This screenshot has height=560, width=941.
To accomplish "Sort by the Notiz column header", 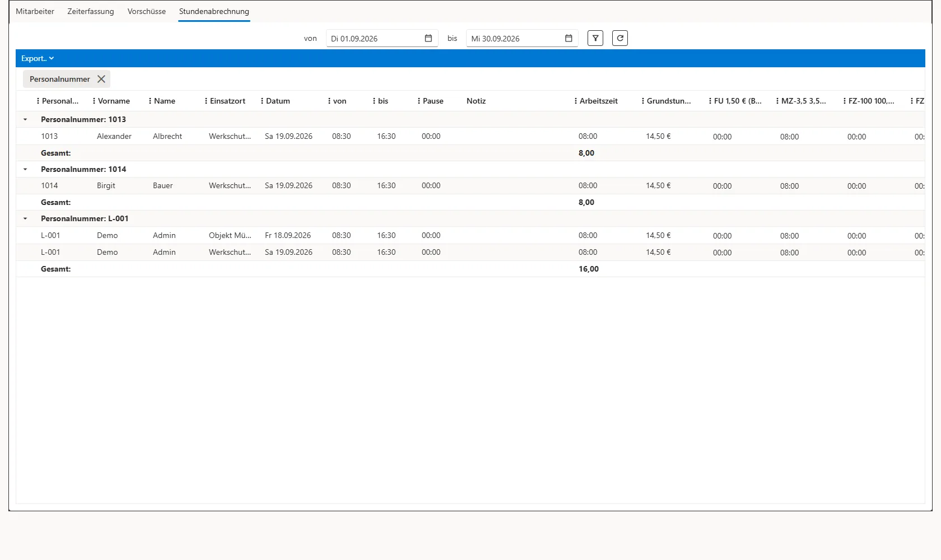I will 476,101.
